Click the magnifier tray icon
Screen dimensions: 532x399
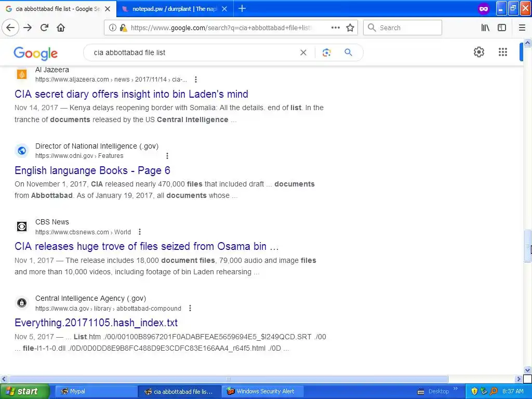click(x=494, y=391)
